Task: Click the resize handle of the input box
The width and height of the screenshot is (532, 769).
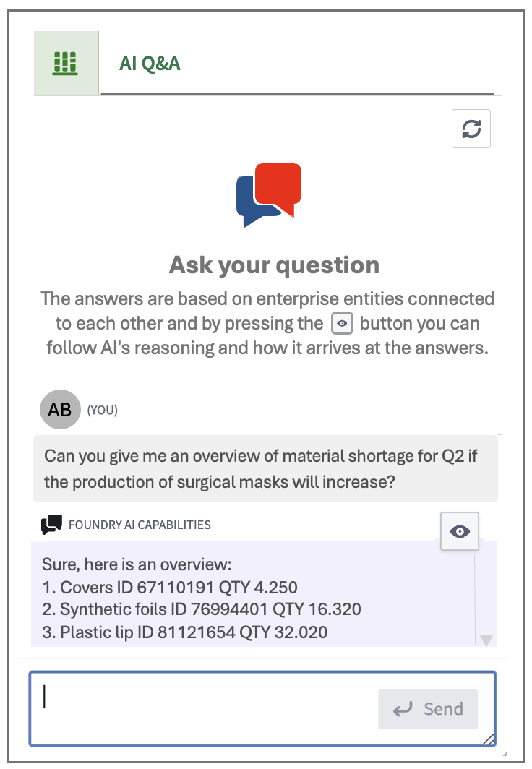Action: (489, 739)
